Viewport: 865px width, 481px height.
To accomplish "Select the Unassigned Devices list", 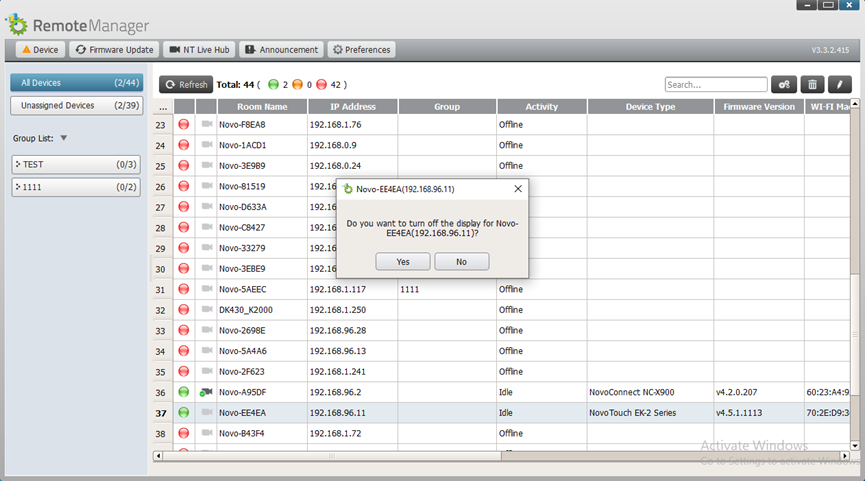I will point(77,105).
